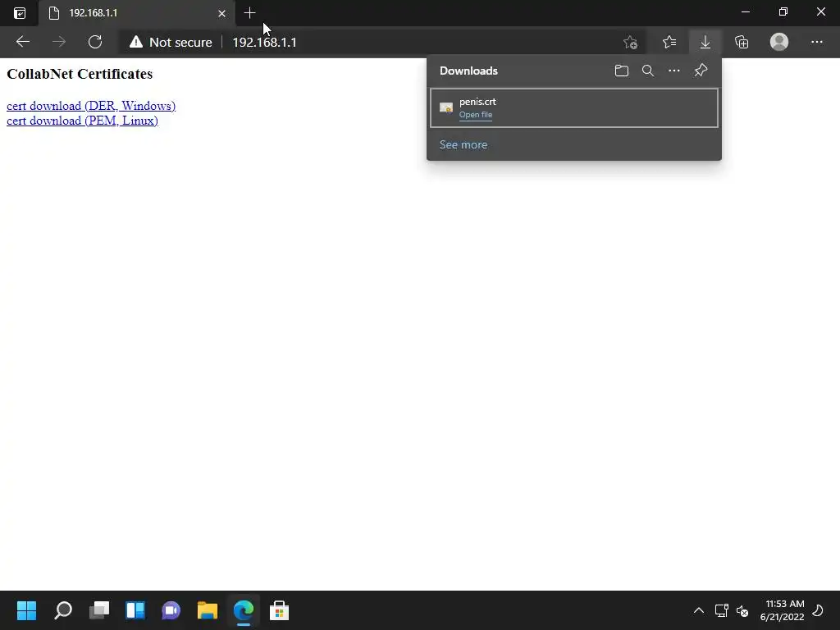Open a new tab with plus button

tap(249, 13)
